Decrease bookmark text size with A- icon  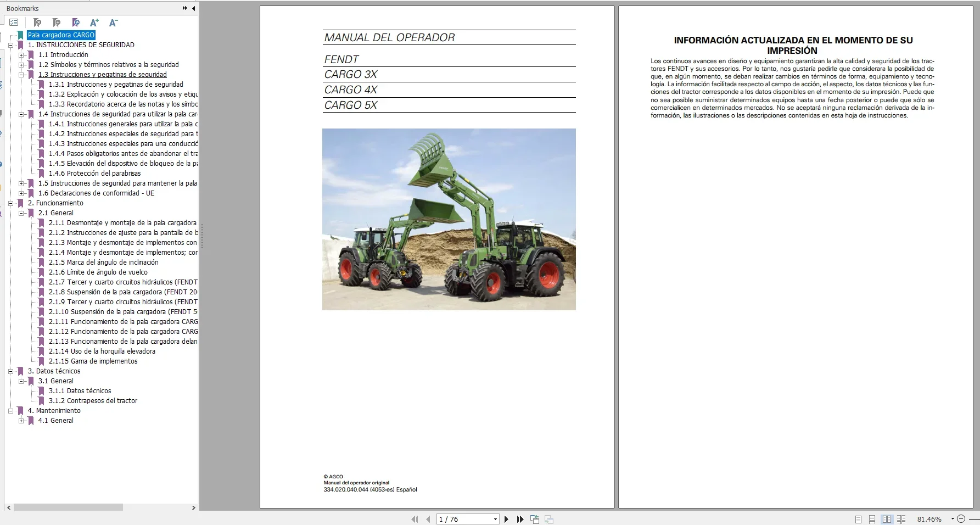click(113, 23)
